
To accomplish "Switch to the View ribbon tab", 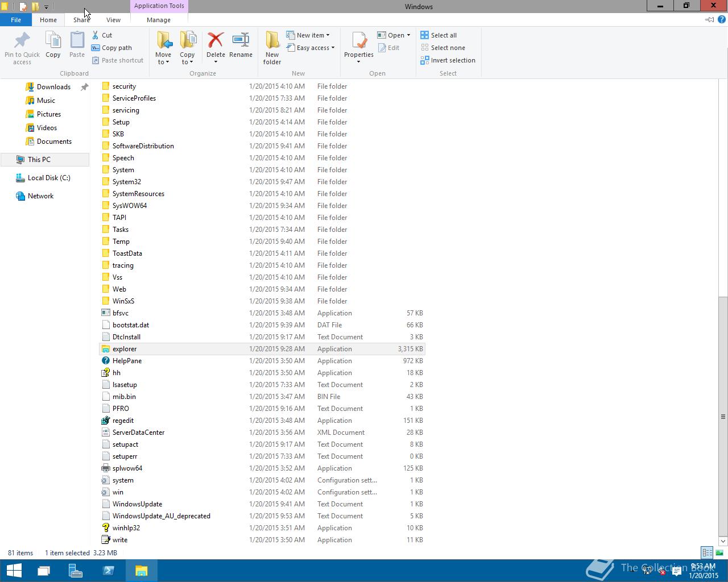I will tap(113, 19).
